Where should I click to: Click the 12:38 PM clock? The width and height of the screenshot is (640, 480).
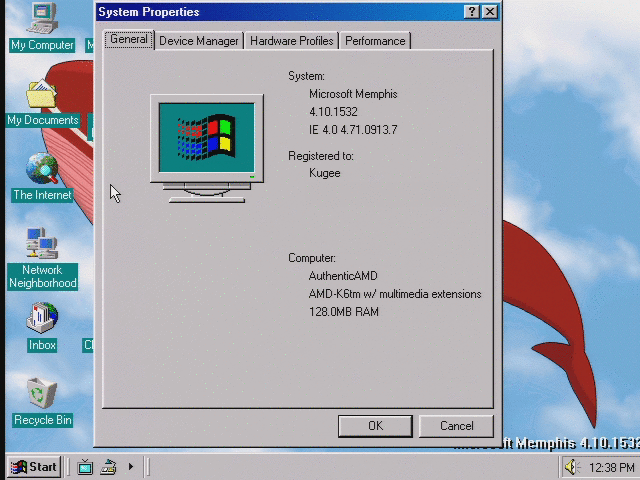pyautogui.click(x=611, y=467)
